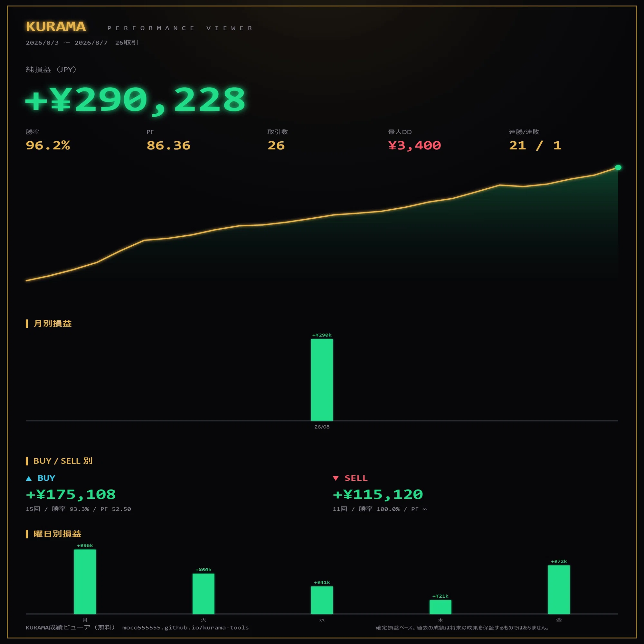
Task: Click the 水 weekday axis label
Action: pos(322,620)
